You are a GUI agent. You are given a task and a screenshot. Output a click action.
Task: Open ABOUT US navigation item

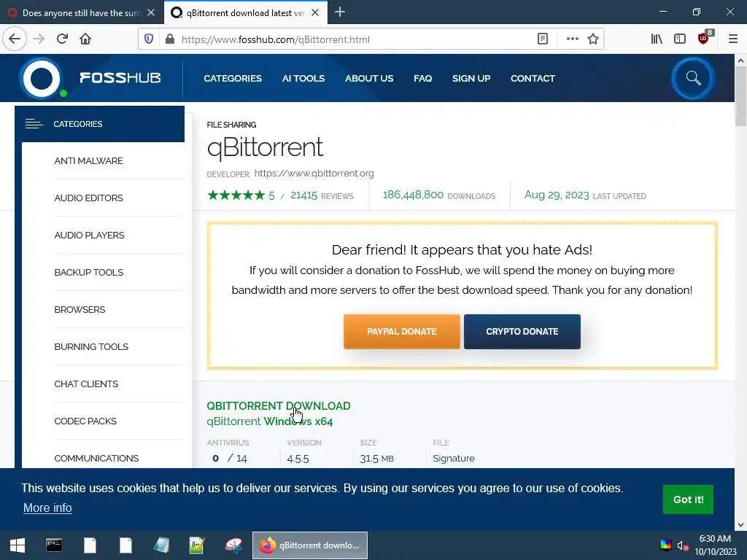369,79
